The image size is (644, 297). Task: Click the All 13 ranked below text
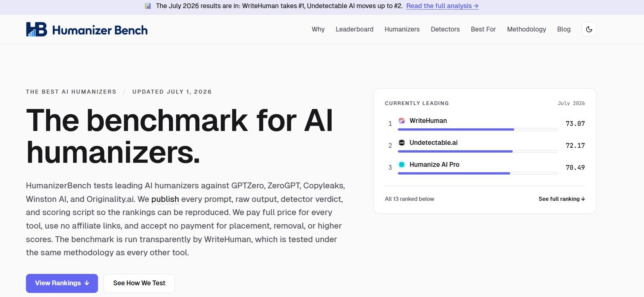[x=409, y=199]
